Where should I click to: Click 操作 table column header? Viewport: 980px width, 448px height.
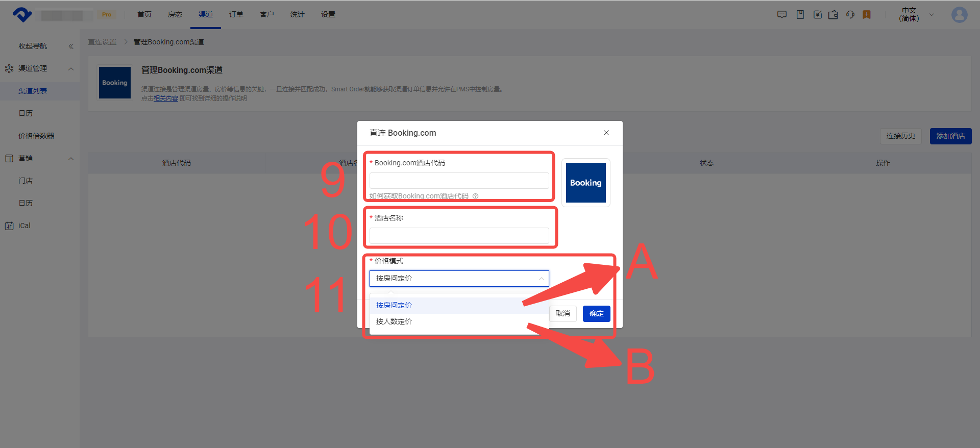[884, 163]
